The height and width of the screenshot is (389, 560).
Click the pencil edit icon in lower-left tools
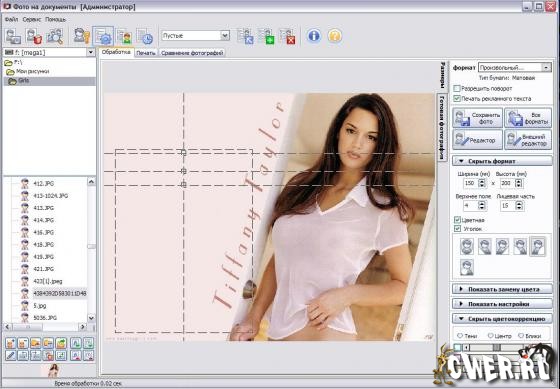tap(10, 355)
